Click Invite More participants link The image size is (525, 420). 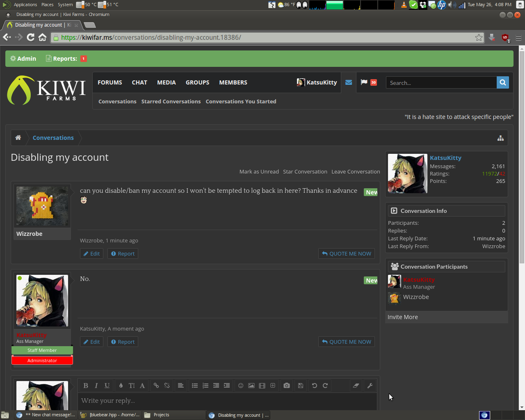pyautogui.click(x=403, y=317)
